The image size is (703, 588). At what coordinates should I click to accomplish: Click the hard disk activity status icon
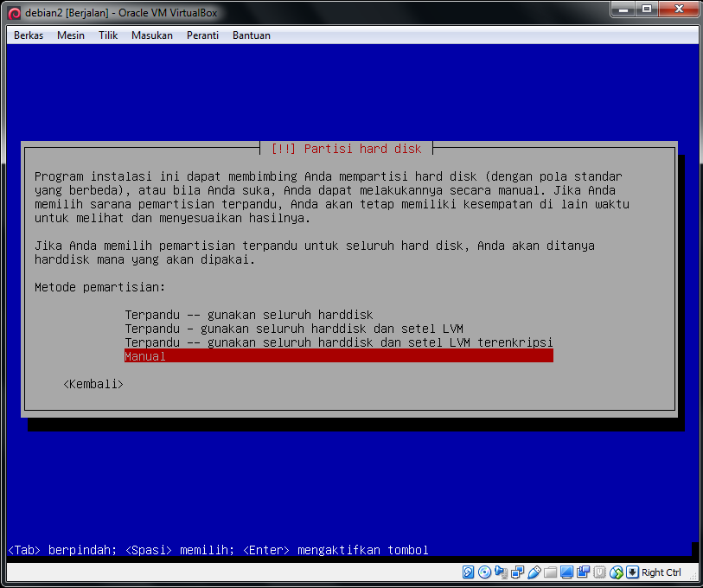click(x=468, y=572)
